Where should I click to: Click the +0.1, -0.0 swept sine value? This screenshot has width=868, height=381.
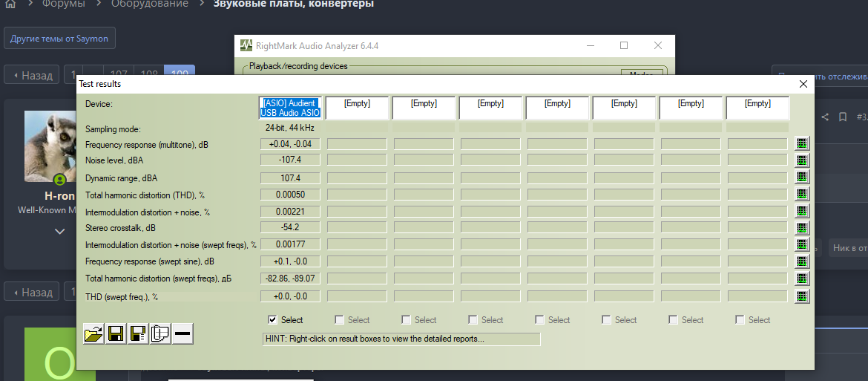pyautogui.click(x=291, y=261)
